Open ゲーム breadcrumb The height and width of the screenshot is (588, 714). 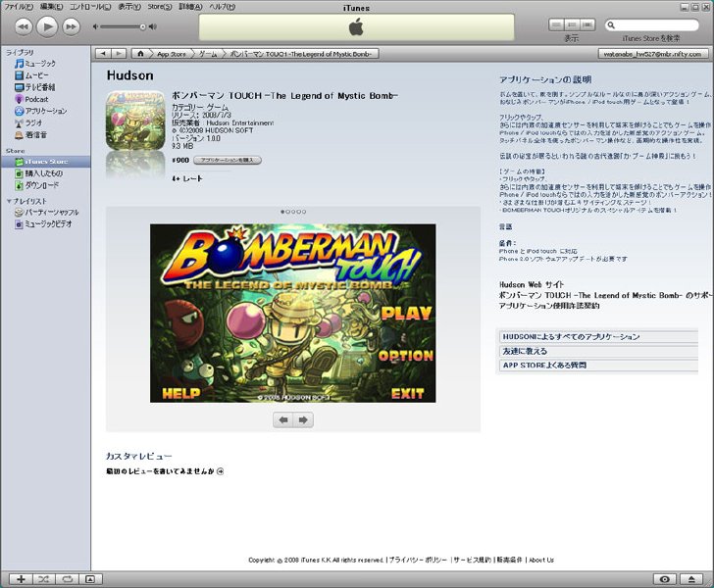pyautogui.click(x=208, y=54)
